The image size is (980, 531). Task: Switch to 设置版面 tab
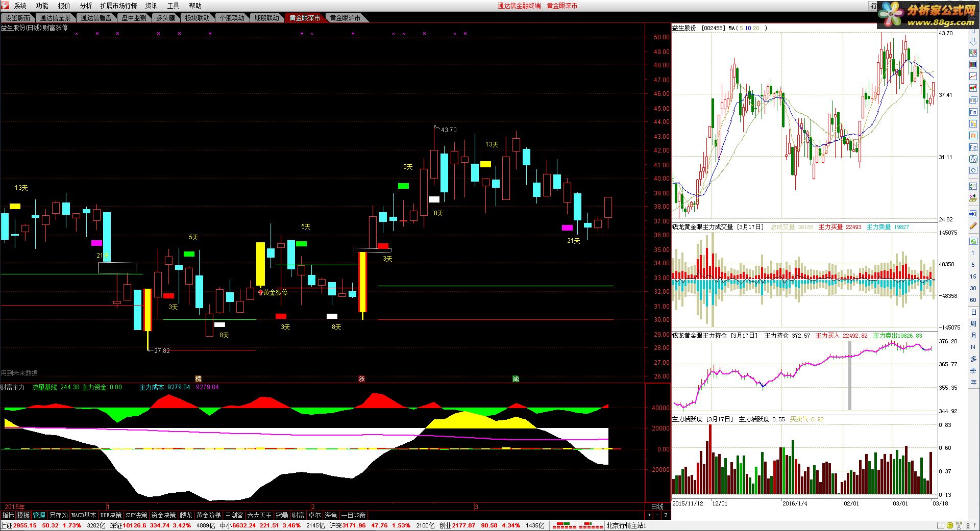pyautogui.click(x=18, y=18)
